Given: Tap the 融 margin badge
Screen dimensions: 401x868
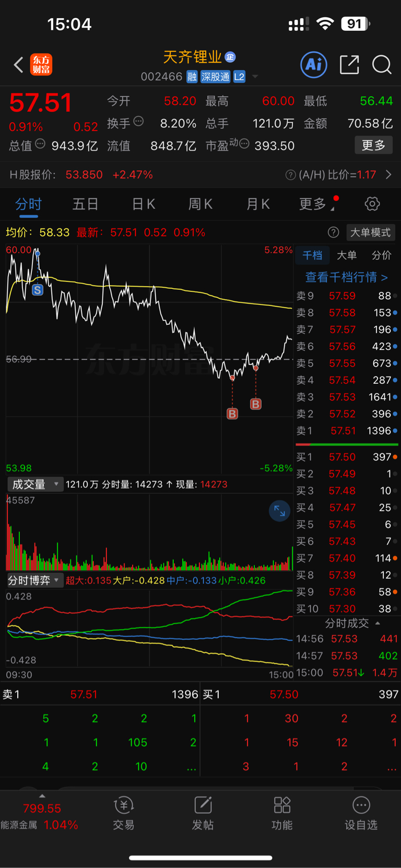Looking at the screenshot, I should click(192, 77).
